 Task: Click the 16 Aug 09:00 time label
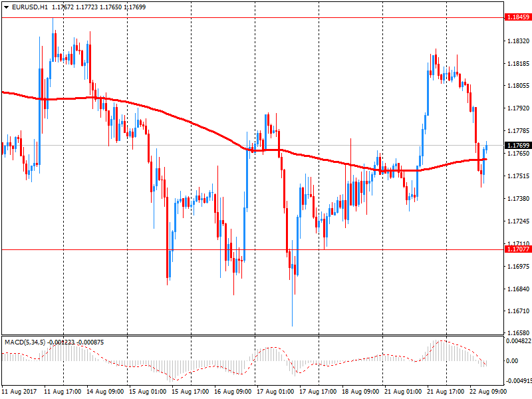pyautogui.click(x=233, y=392)
